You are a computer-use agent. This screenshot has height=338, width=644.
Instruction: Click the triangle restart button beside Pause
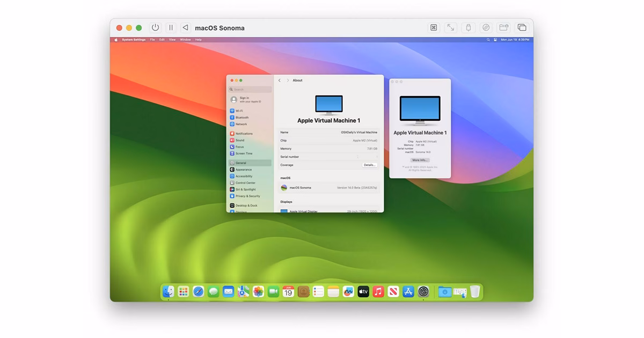pos(185,28)
